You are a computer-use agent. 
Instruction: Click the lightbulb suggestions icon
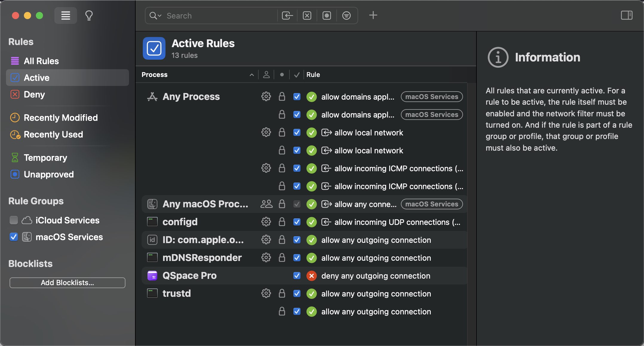click(x=89, y=16)
